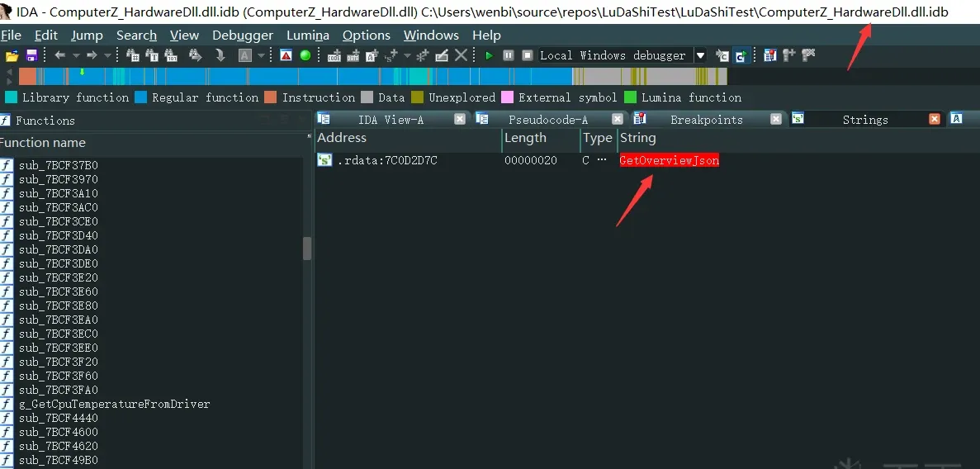Open the View menu
The image size is (980, 469).
point(184,36)
